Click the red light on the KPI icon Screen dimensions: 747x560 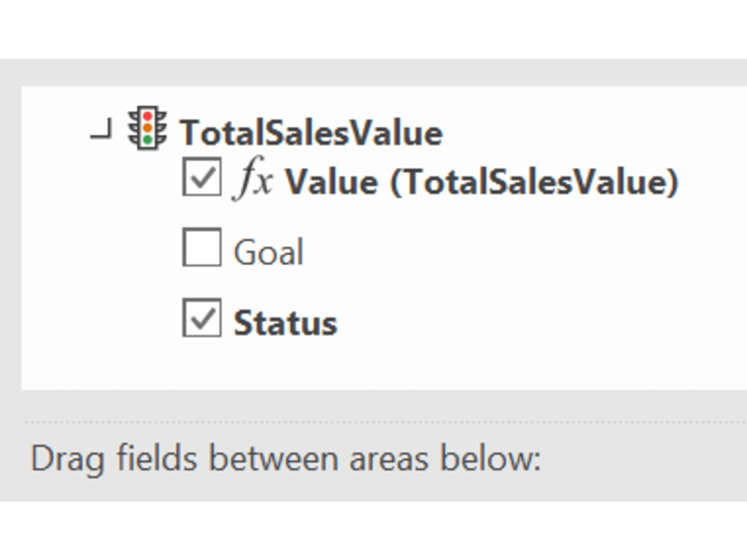(x=148, y=116)
